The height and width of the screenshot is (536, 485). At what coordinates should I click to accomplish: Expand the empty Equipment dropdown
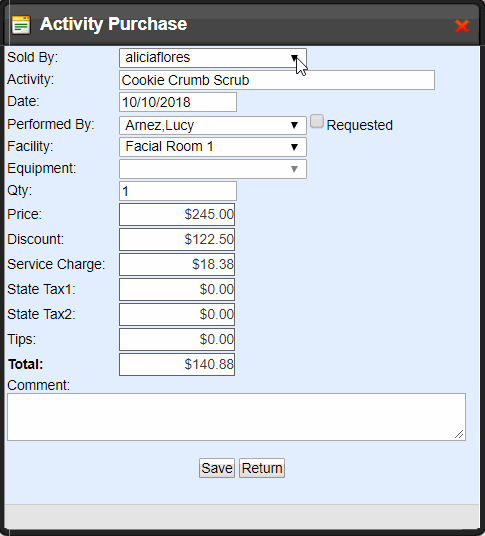coord(213,169)
